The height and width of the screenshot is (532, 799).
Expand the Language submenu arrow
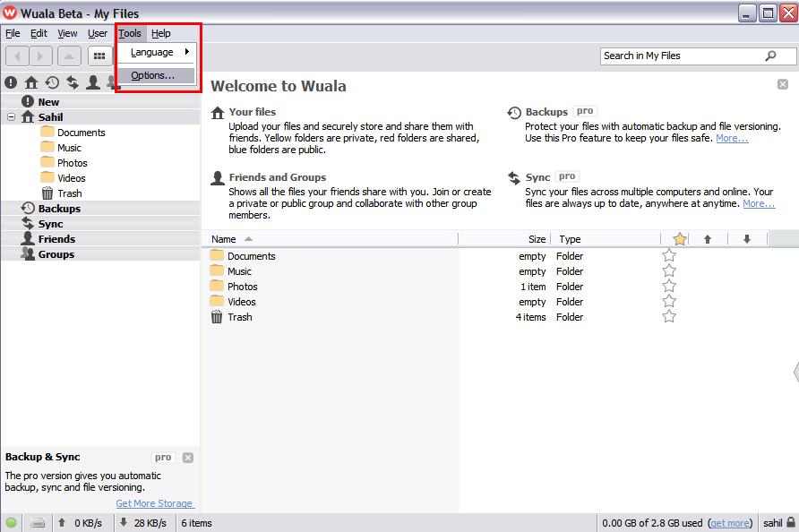point(187,51)
